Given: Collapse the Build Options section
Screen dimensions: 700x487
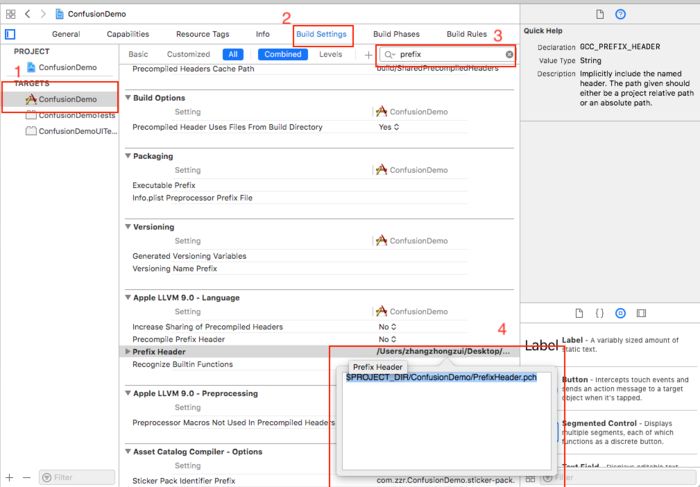Looking at the screenshot, I should pos(128,98).
